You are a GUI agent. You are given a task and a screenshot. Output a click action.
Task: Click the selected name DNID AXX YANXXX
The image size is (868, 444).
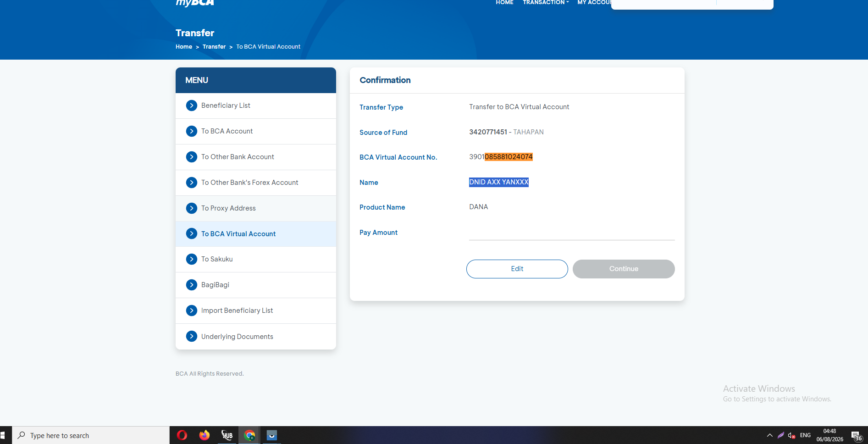499,182
